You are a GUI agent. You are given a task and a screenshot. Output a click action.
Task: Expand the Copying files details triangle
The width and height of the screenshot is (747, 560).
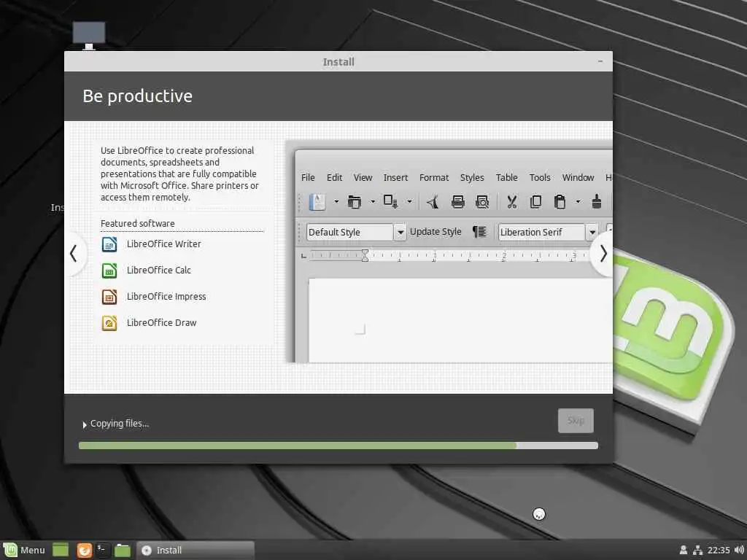point(85,424)
